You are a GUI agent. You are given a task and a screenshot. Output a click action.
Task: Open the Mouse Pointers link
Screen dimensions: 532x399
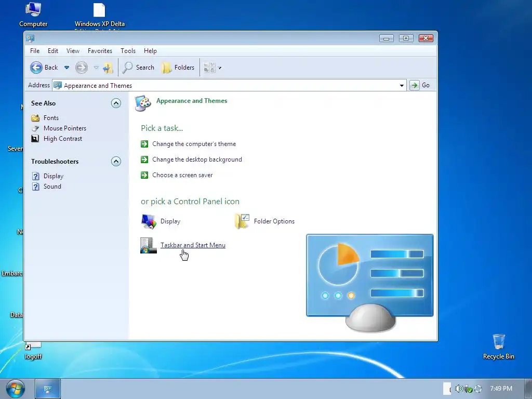tap(65, 128)
